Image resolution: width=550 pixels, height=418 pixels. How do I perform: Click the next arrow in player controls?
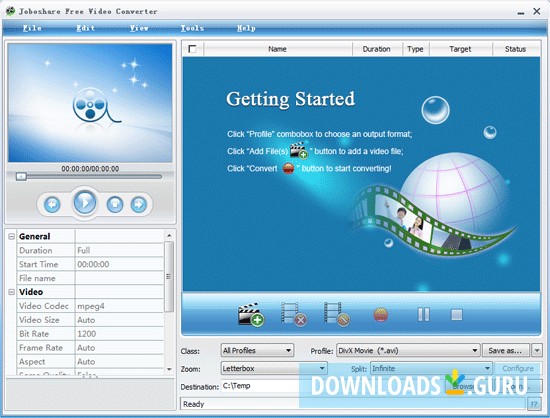tap(139, 204)
